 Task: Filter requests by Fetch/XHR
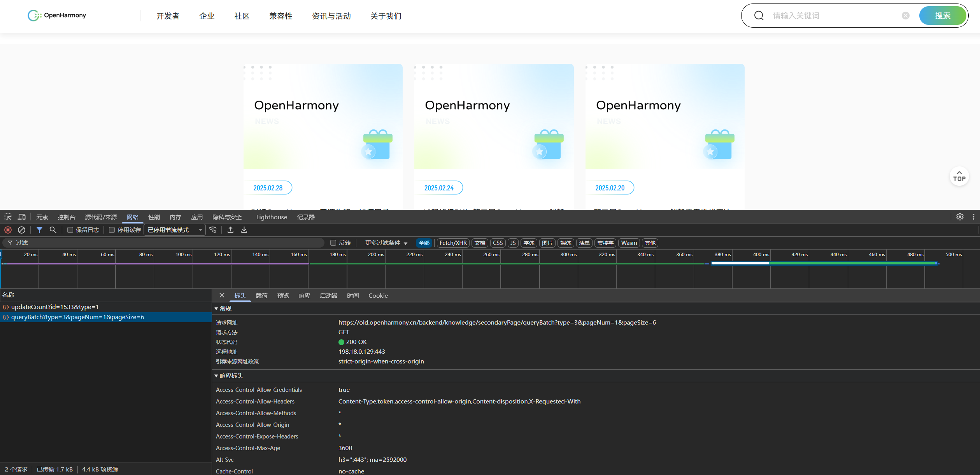pos(453,243)
